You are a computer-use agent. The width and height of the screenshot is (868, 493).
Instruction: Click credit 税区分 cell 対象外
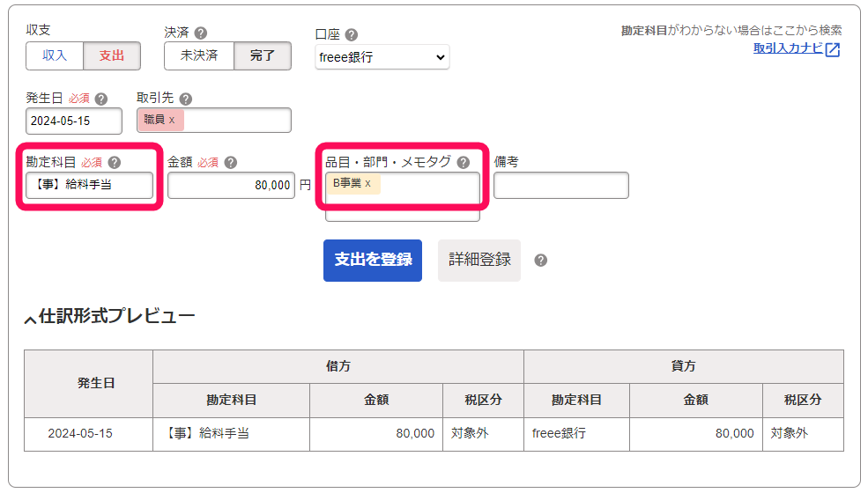tap(804, 434)
